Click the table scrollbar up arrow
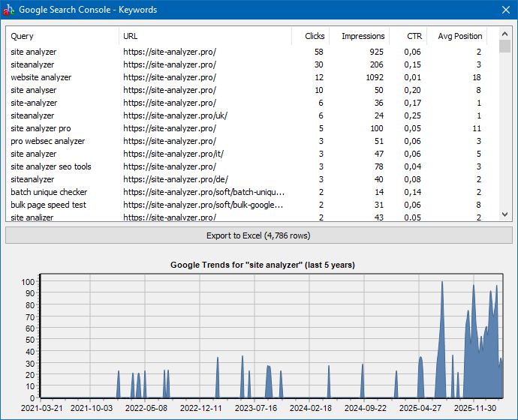518x420 pixels. 504,34
